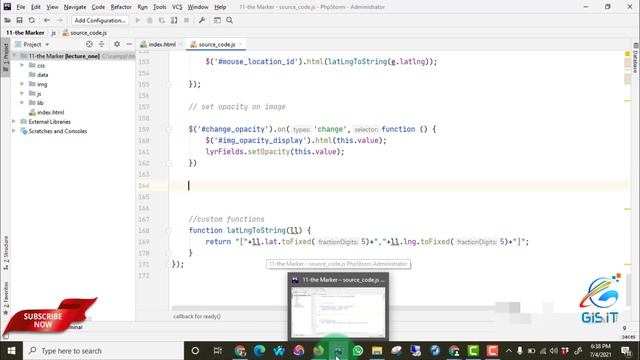This screenshot has width=640, height=360.
Task: Click the Windows Start button
Action: pos(11,351)
